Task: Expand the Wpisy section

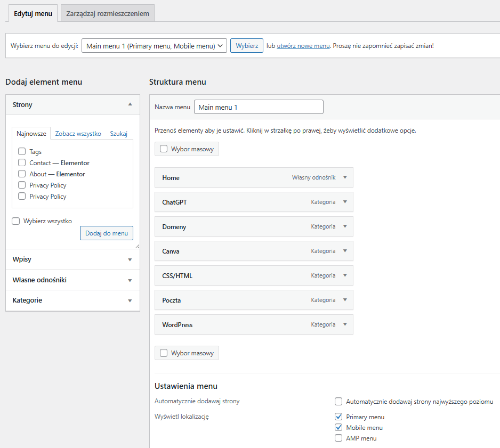Action: tap(72, 259)
